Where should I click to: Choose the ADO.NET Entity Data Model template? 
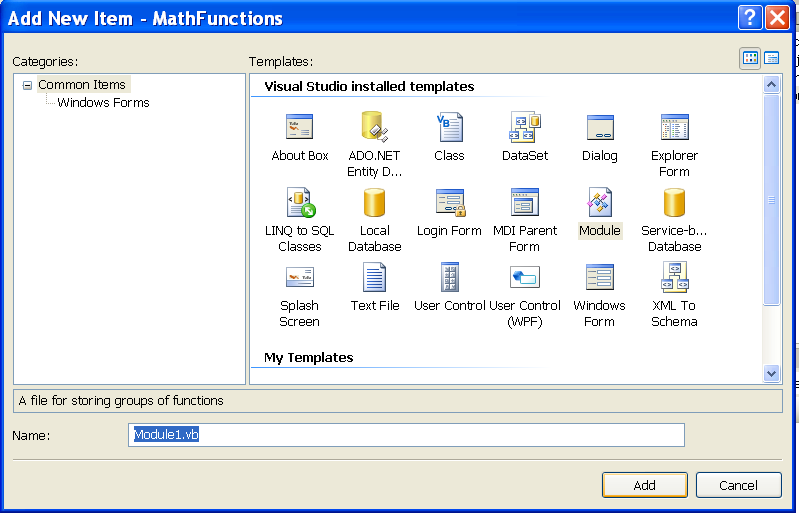[x=375, y=127]
